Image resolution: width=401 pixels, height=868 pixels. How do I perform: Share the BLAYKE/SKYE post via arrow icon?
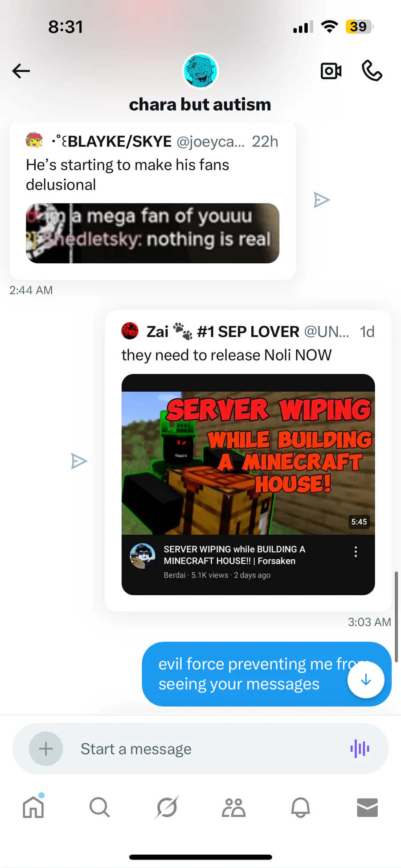[x=321, y=200]
